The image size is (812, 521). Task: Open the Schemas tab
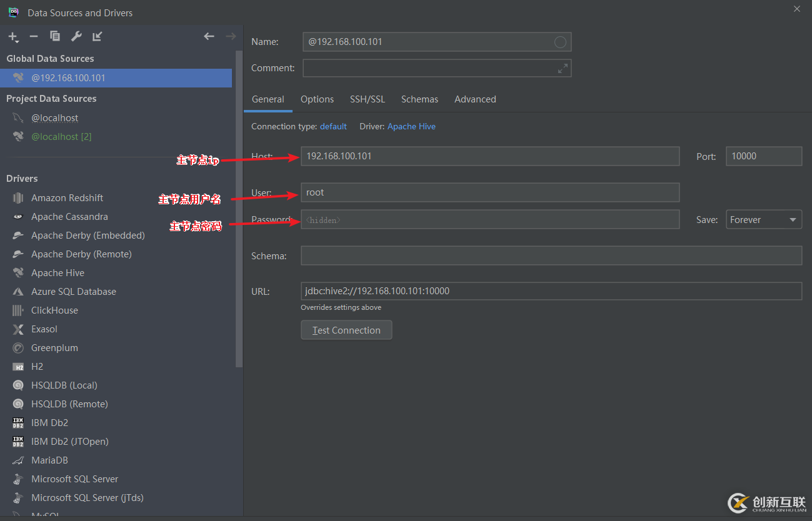[x=419, y=99]
